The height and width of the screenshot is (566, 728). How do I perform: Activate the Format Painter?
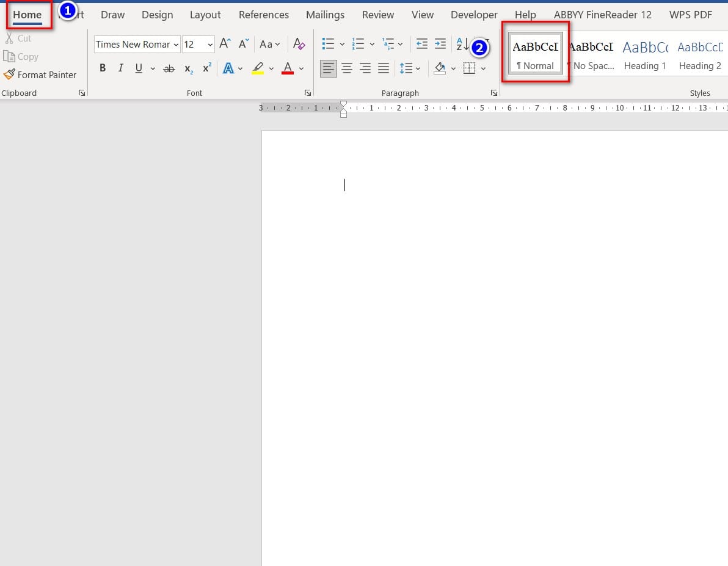click(40, 74)
